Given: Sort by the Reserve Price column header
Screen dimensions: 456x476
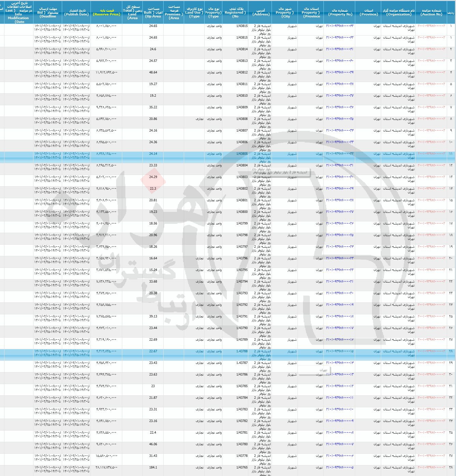Looking at the screenshot, I should click(107, 12).
